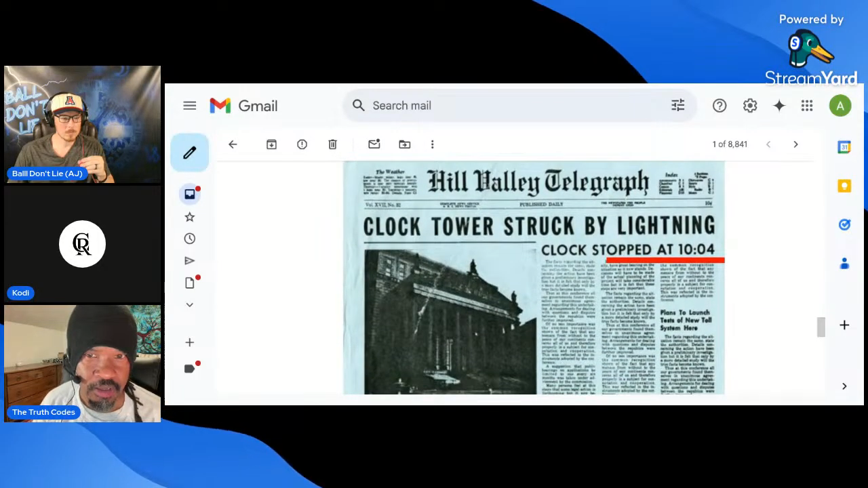Select The Truth Codes video tile
This screenshot has width=868, height=488.
point(82,363)
